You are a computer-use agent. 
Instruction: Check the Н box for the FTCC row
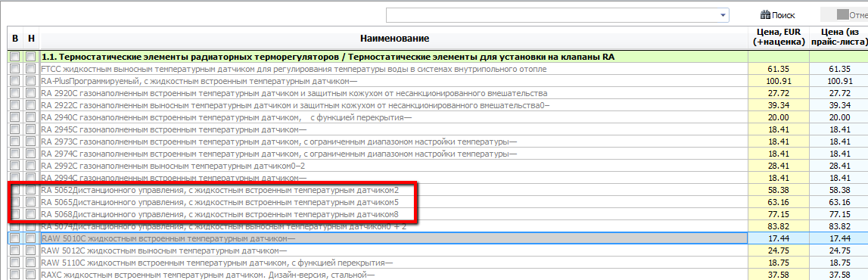(31, 69)
